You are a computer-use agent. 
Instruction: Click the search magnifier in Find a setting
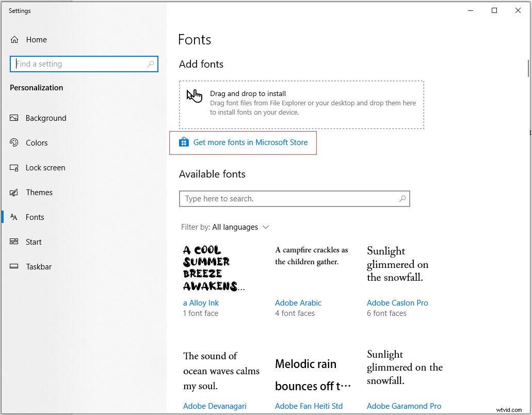(150, 64)
